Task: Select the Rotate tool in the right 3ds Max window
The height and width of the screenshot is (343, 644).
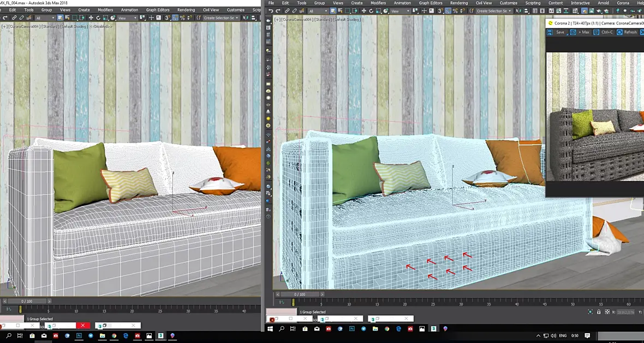Action: pos(371,11)
